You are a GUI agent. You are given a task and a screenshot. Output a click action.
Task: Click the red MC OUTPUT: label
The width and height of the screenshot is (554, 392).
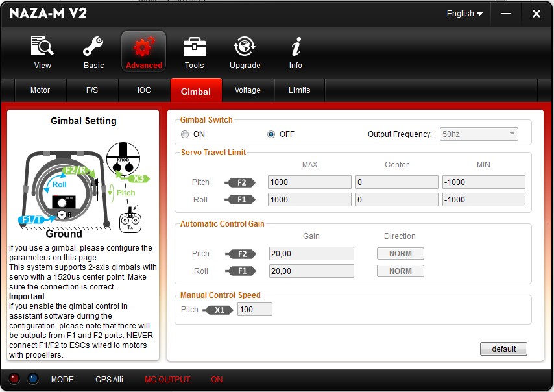pyautogui.click(x=168, y=380)
